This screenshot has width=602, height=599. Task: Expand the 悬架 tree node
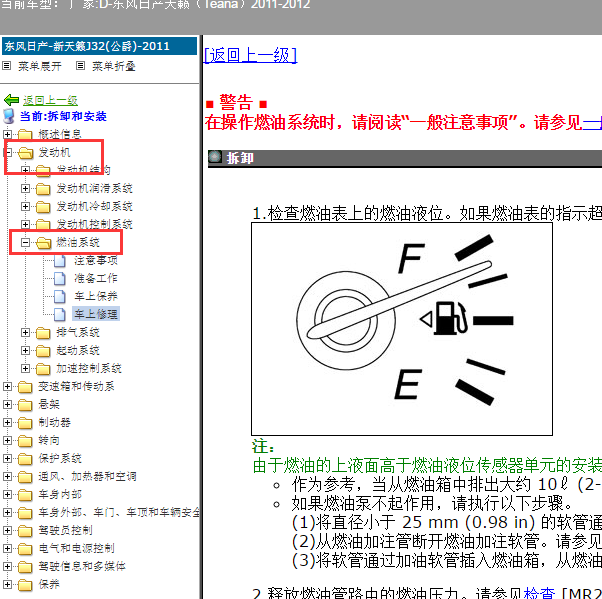pos(8,404)
